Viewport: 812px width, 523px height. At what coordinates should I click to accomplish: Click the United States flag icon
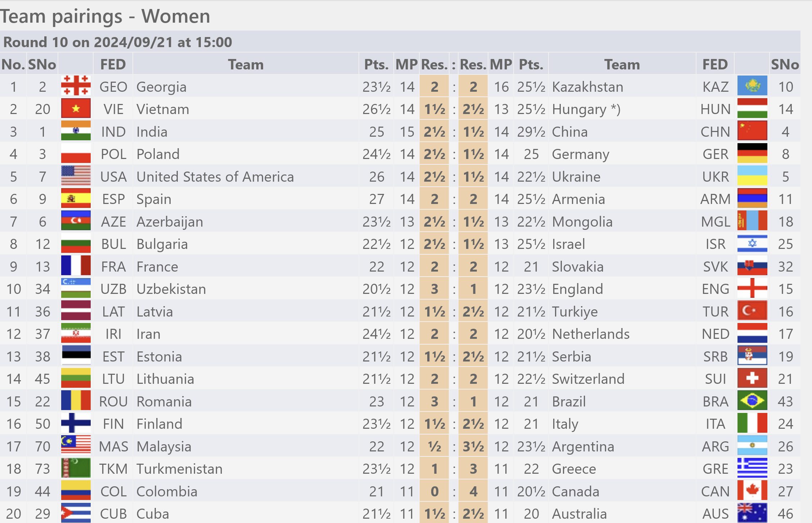coord(76,176)
